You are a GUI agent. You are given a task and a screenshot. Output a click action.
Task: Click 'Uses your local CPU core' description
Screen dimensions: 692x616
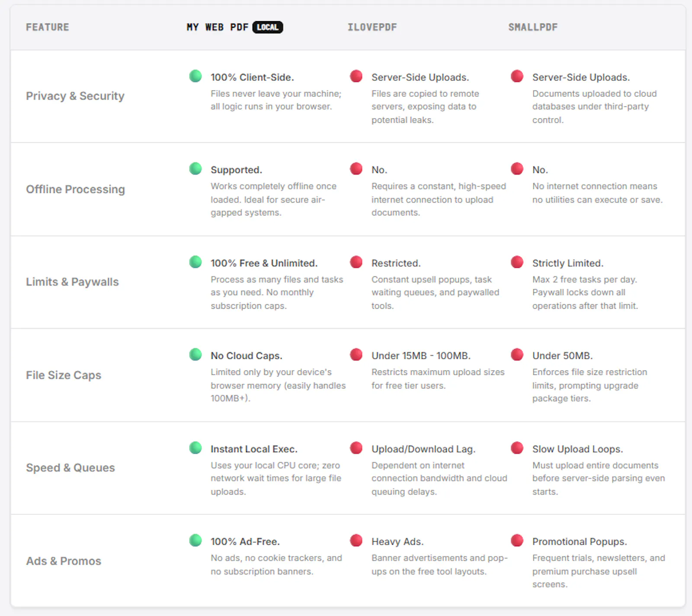pyautogui.click(x=276, y=479)
